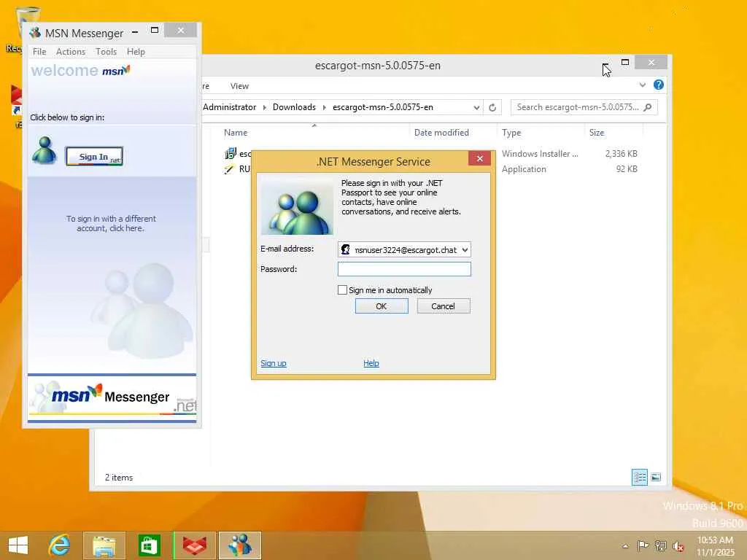Sort by the Date modified column
Screen dimensions: 747x560
click(x=441, y=133)
